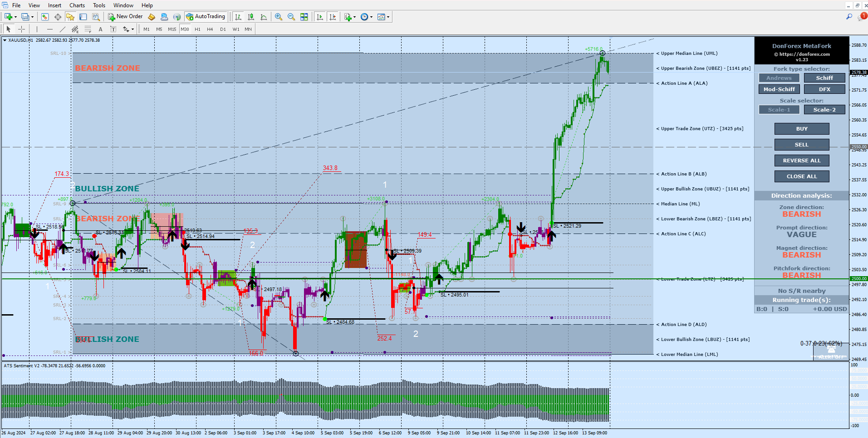Viewport: 868px width, 438px height.
Task: Click the ALERT OFF bell toggle
Action: 831,352
